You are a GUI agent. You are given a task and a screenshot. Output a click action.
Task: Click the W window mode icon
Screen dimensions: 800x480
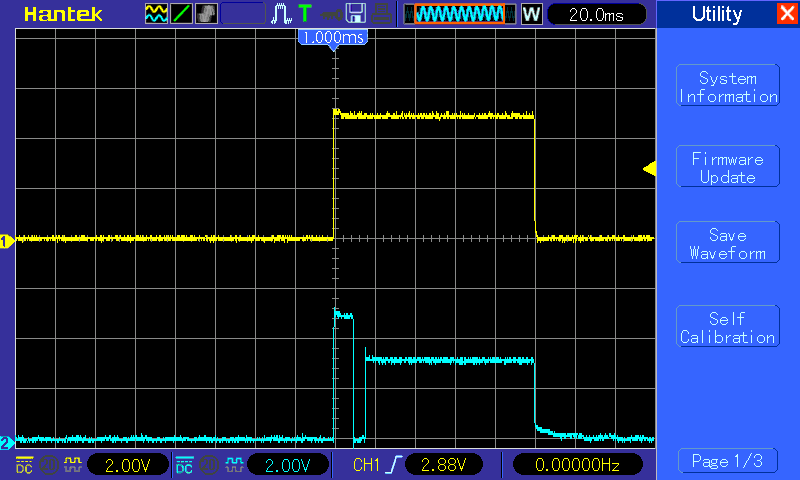pos(532,14)
